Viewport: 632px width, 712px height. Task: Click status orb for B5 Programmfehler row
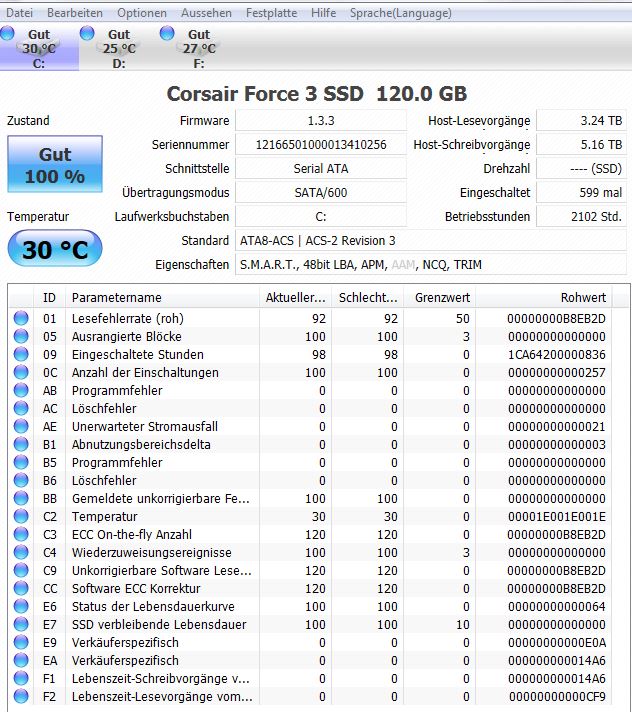(21, 462)
